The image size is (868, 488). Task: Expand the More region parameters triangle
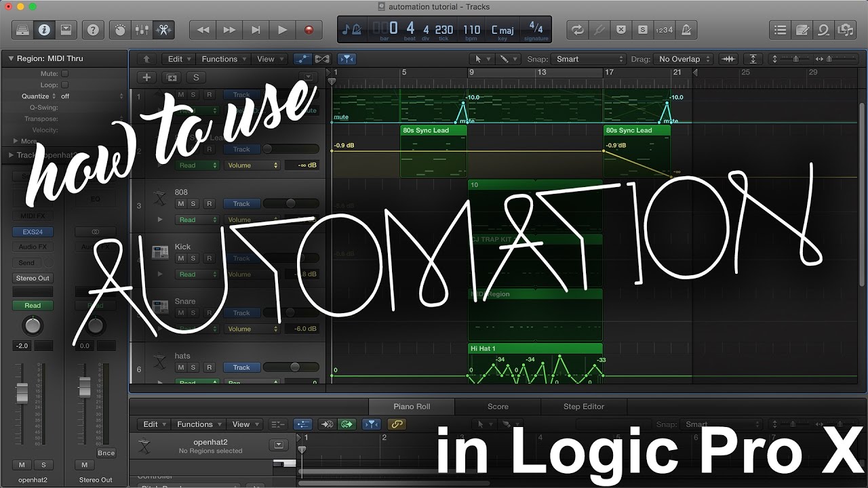point(16,141)
